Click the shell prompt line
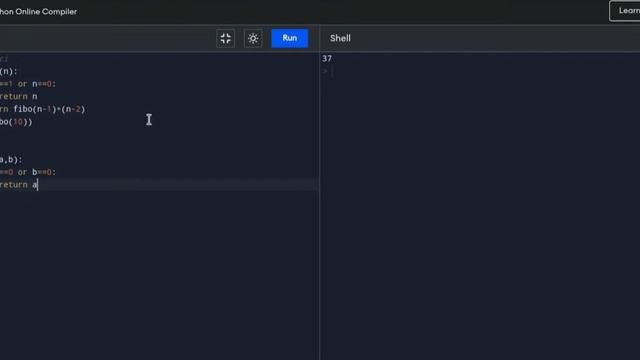The image size is (640, 360). [x=329, y=72]
